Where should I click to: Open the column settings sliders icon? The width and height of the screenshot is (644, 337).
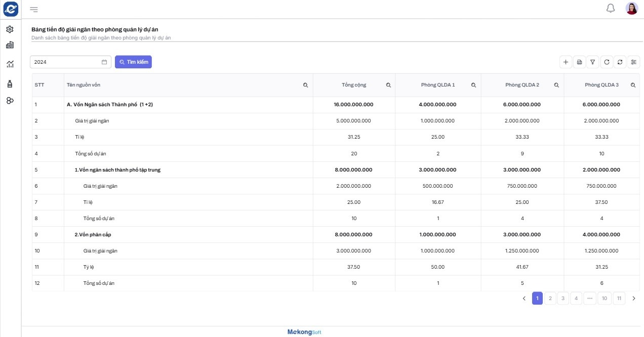tap(633, 62)
